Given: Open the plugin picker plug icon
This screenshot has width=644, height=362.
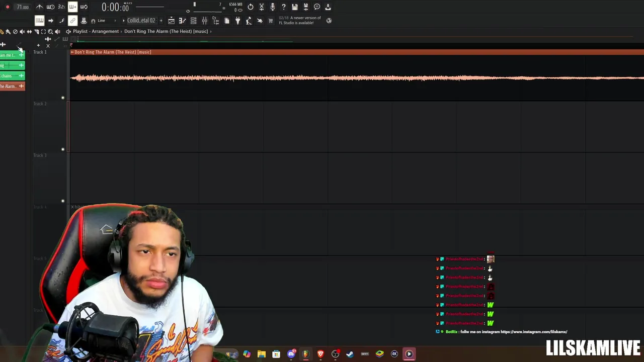Looking at the screenshot, I should (238, 21).
